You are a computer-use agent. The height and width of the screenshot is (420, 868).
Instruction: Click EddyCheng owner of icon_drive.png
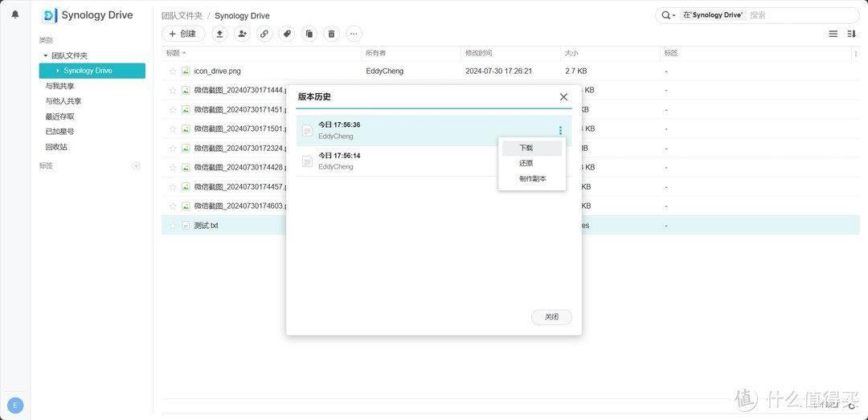(385, 71)
